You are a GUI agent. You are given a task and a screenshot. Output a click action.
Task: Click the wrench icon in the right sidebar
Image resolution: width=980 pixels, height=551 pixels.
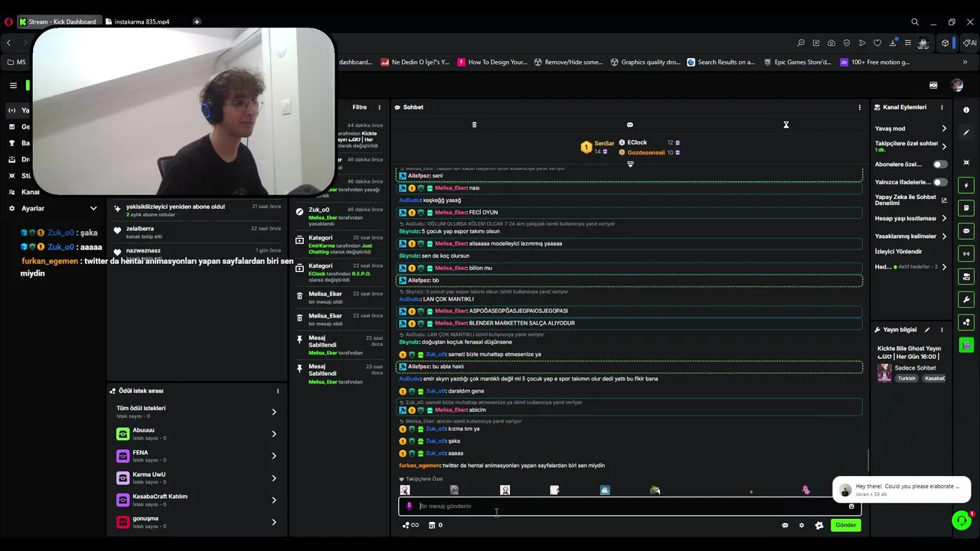[966, 299]
